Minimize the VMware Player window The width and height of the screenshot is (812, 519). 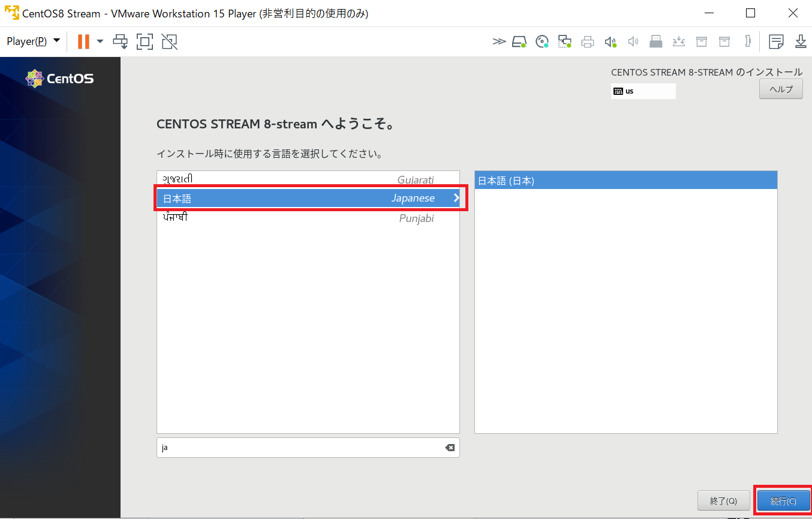pyautogui.click(x=709, y=13)
